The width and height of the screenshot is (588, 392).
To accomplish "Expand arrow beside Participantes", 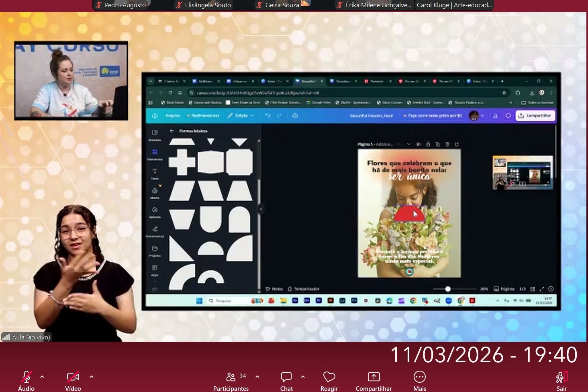I will (x=257, y=377).
